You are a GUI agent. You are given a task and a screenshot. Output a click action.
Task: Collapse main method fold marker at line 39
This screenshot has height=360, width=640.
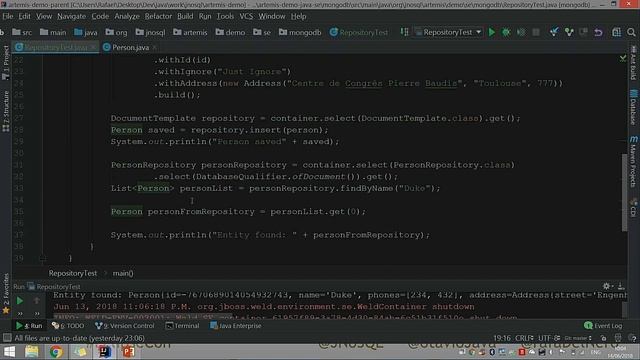[42, 258]
